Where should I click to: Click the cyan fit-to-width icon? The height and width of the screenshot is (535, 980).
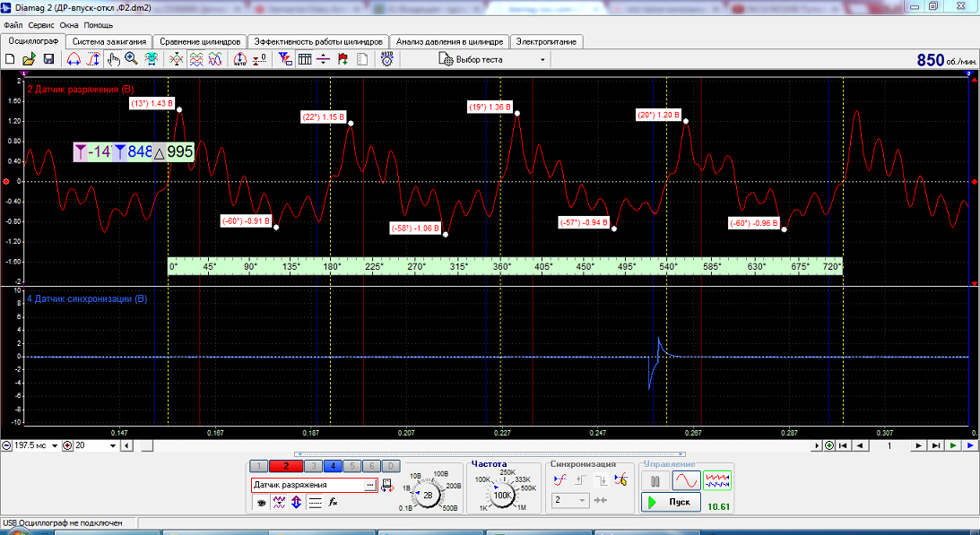[x=152, y=59]
